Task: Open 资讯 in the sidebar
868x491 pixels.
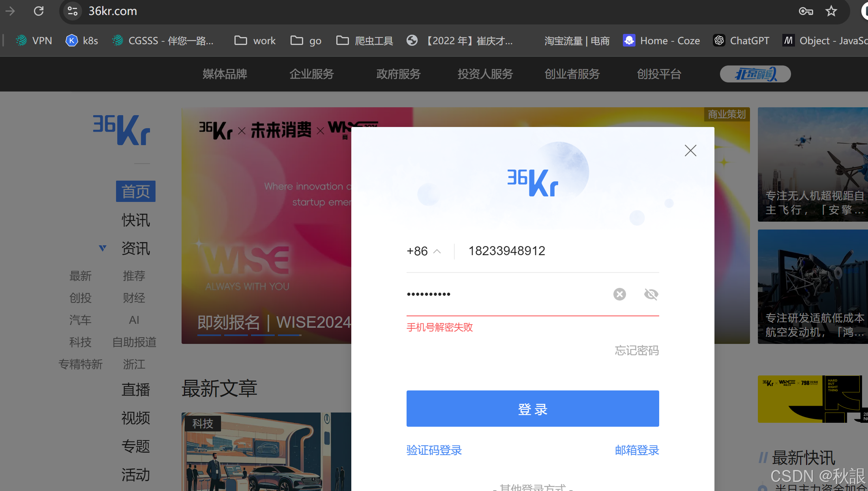Action: 136,248
